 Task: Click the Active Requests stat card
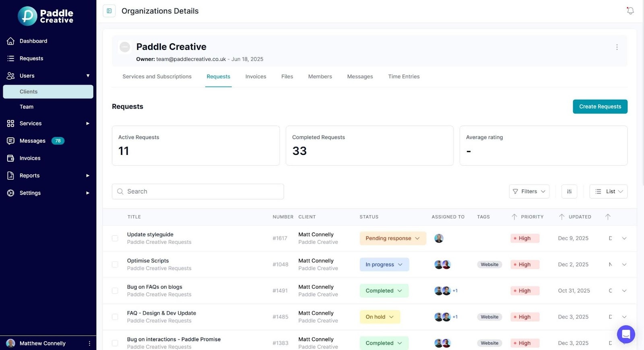tap(196, 146)
